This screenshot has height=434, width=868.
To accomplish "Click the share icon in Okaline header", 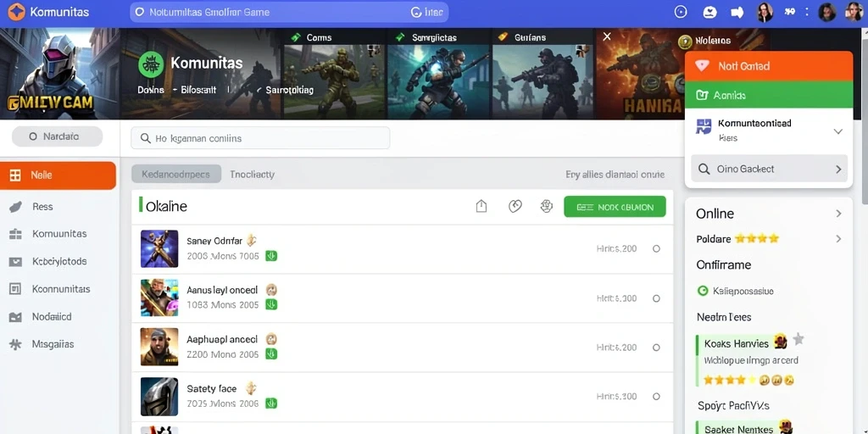I will (481, 207).
